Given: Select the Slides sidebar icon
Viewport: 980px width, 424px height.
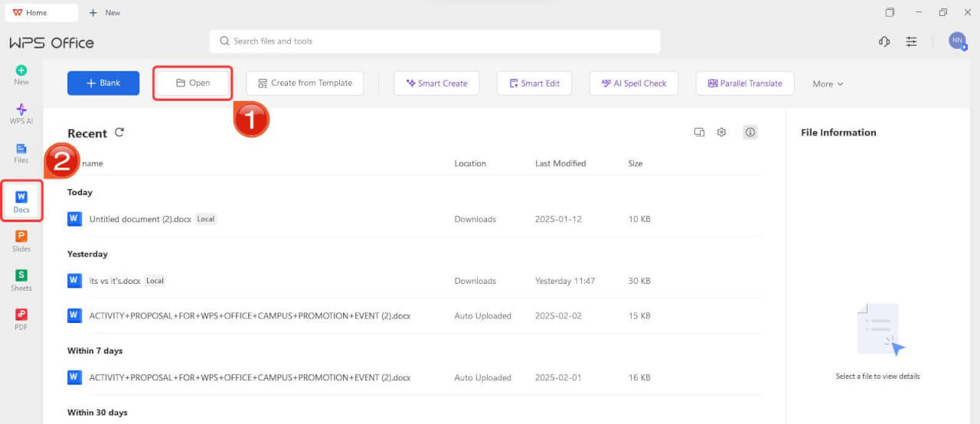Looking at the screenshot, I should (21, 240).
